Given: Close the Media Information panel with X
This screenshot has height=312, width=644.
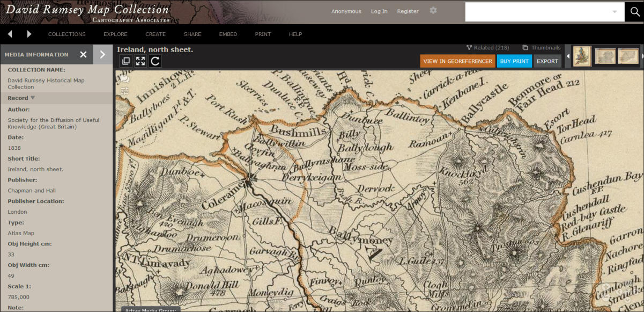Looking at the screenshot, I should pos(83,54).
